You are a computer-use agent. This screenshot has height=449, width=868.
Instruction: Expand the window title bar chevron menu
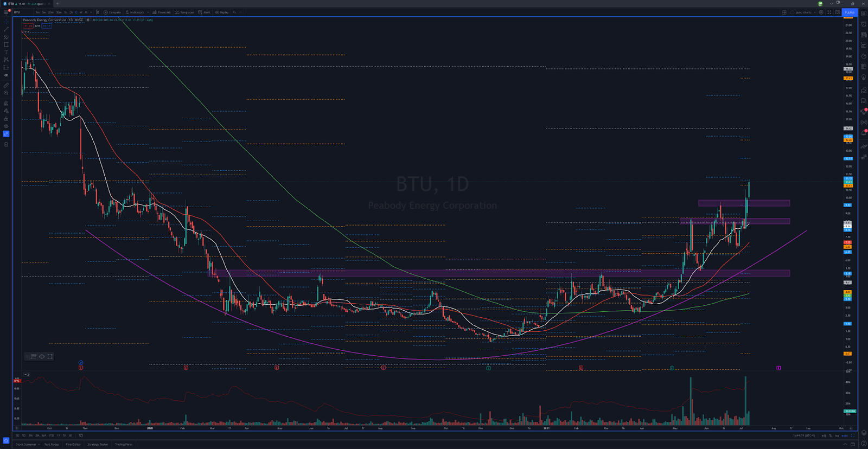[831, 4]
